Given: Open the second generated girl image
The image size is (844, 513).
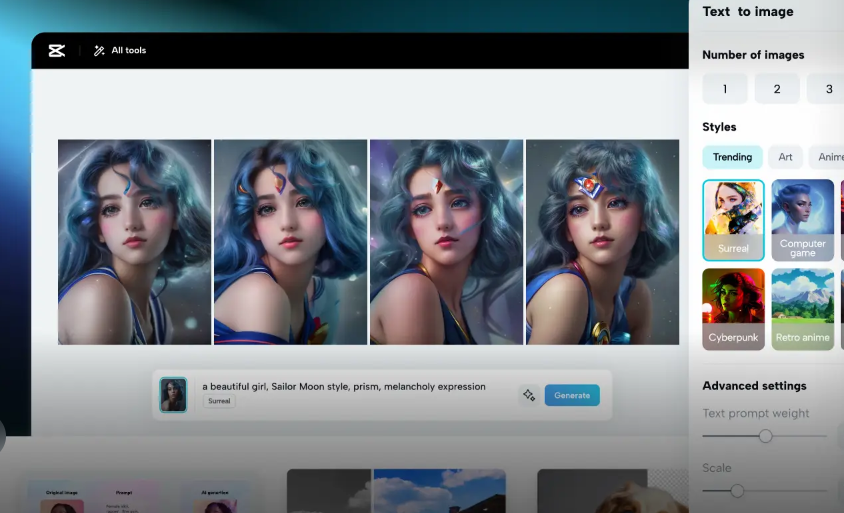Looking at the screenshot, I should click(291, 242).
